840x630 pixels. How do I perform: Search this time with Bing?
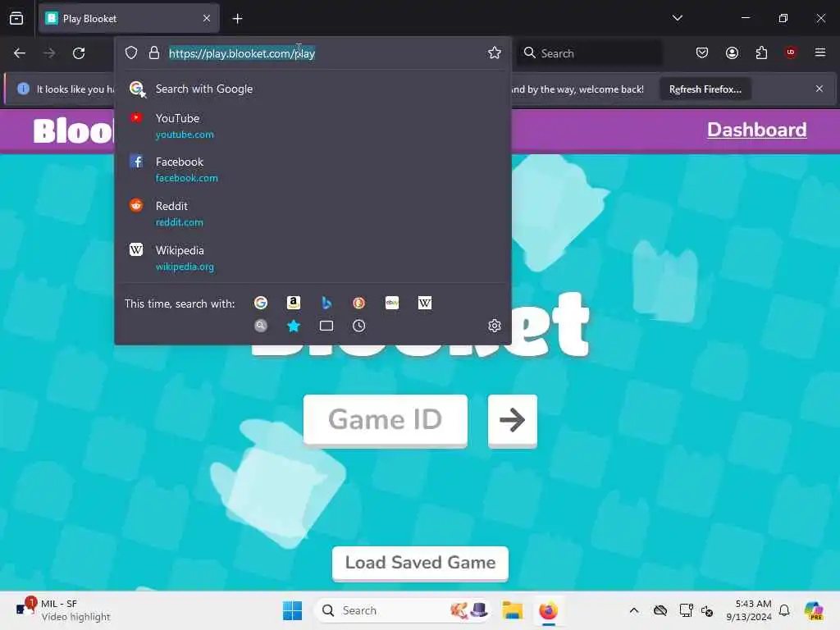[326, 303]
